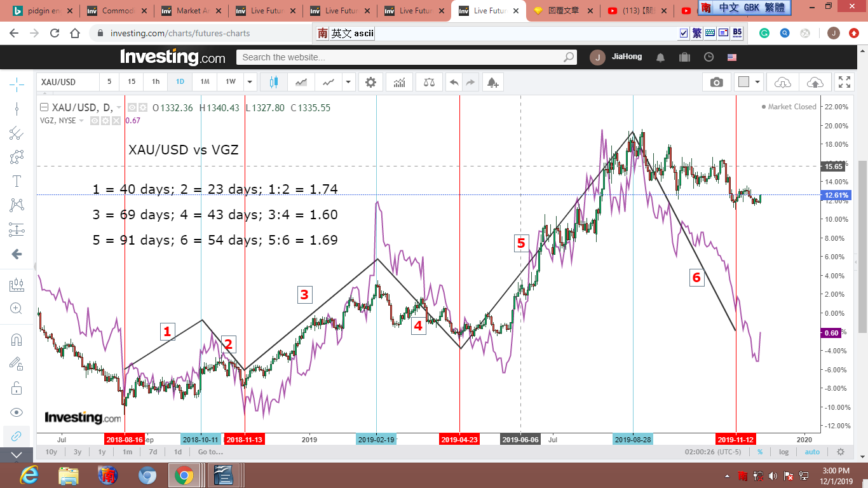Expand the time interval dropdown arrow
Screen dimensions: 868x488
[x=250, y=82]
